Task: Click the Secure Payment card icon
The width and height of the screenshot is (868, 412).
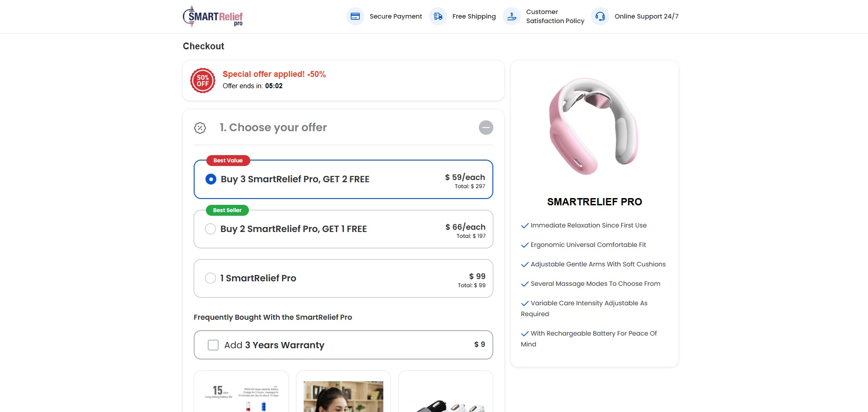Action: pyautogui.click(x=355, y=17)
